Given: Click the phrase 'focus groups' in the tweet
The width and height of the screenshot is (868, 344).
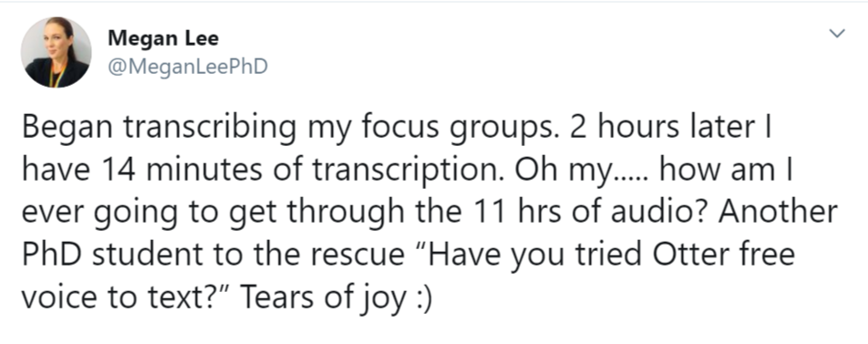Looking at the screenshot, I should (452, 128).
